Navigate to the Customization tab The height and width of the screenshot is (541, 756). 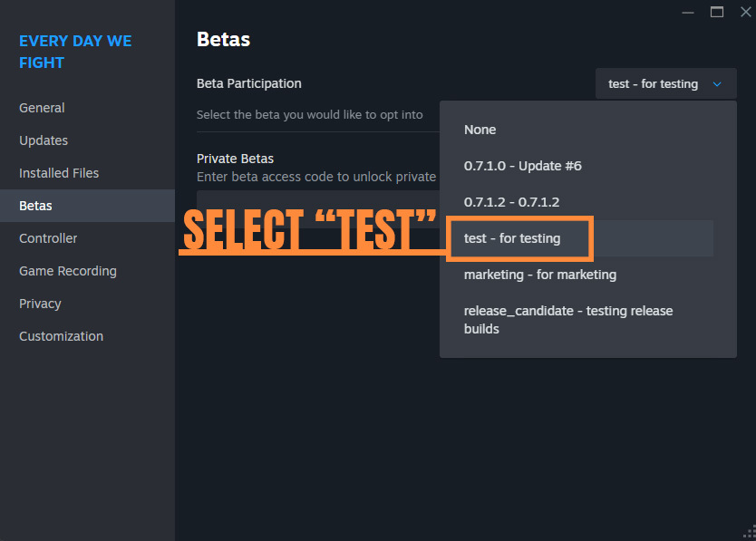click(61, 336)
